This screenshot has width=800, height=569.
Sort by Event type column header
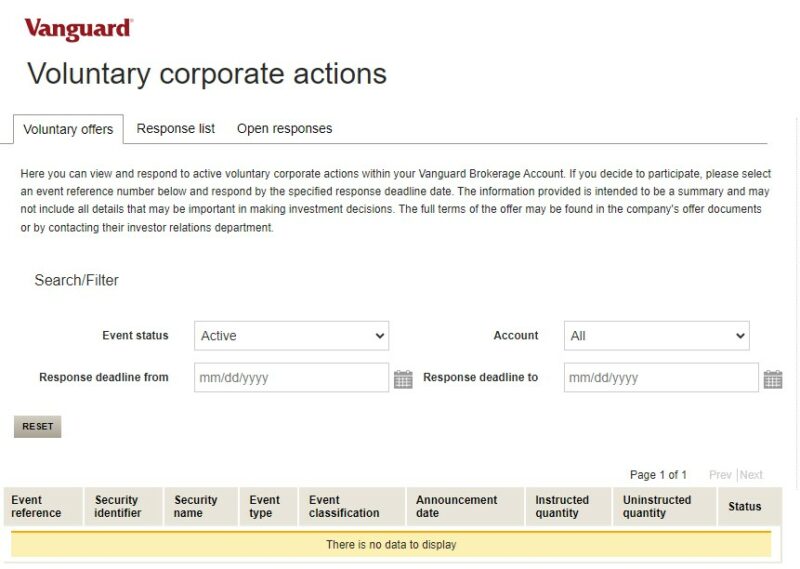click(265, 507)
